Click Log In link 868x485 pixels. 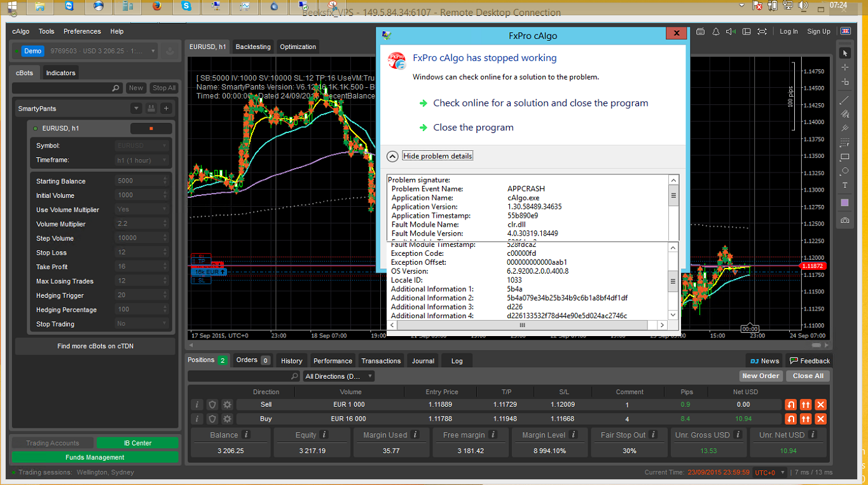[789, 31]
